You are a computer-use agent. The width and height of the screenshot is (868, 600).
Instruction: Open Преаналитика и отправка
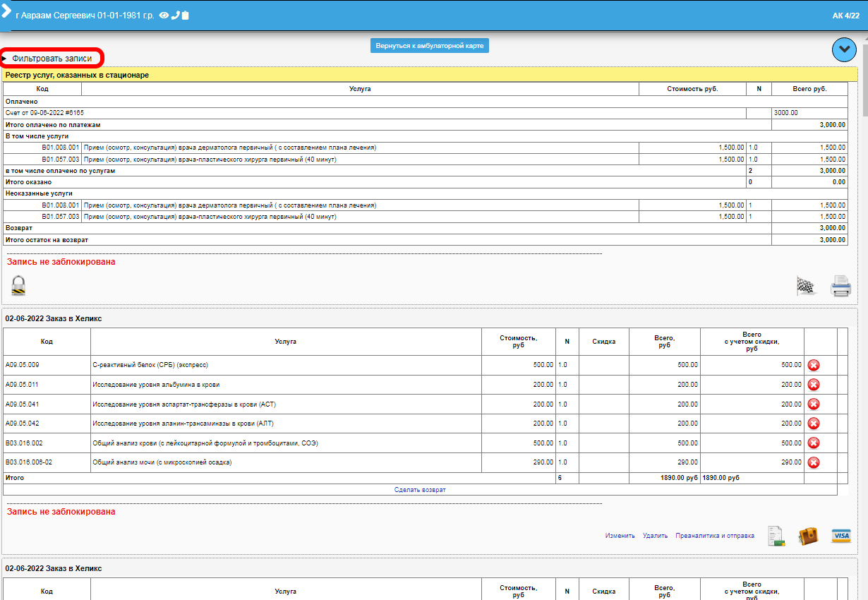click(x=714, y=536)
